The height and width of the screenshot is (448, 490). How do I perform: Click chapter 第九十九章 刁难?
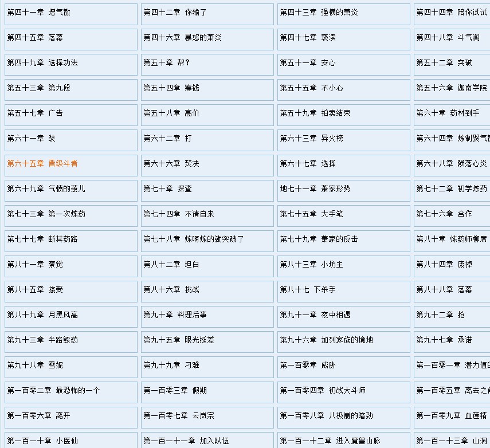171,365
